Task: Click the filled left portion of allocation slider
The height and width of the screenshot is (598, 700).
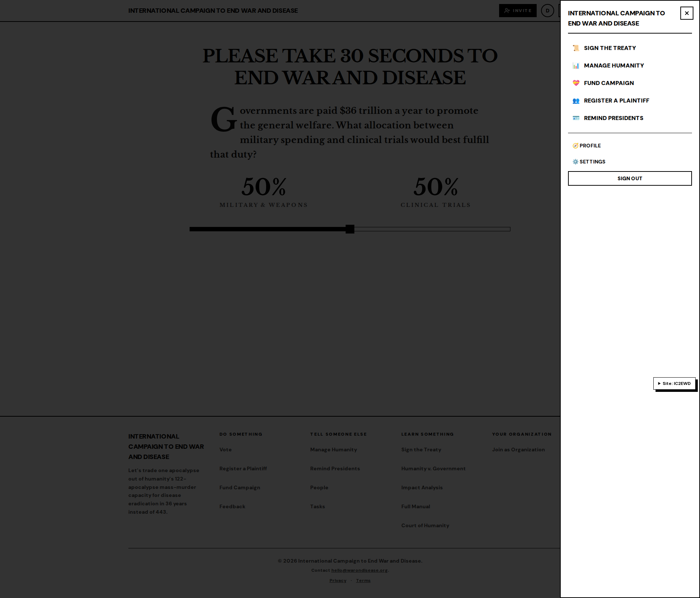Action: pyautogui.click(x=268, y=229)
